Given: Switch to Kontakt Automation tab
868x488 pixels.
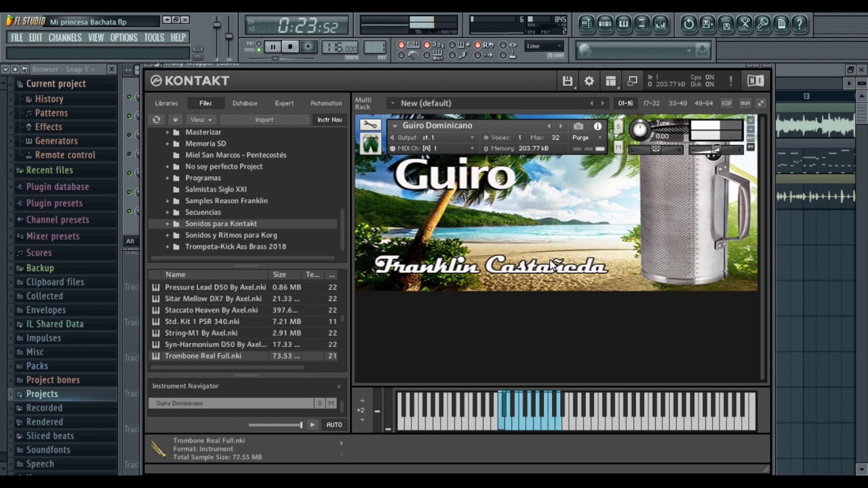Looking at the screenshot, I should (326, 103).
